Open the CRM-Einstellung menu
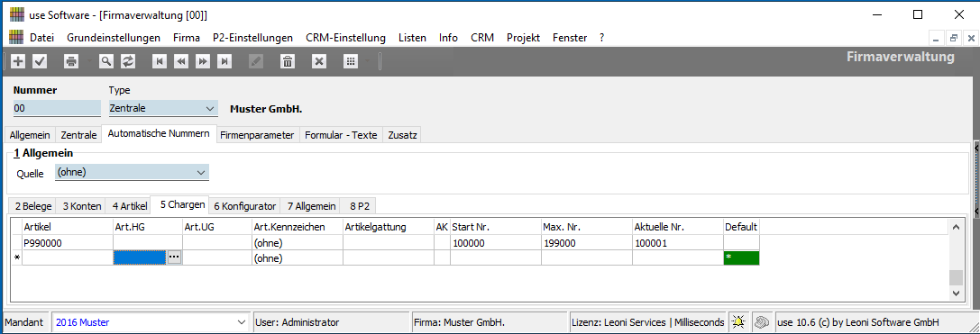The image size is (980, 334). pos(345,38)
